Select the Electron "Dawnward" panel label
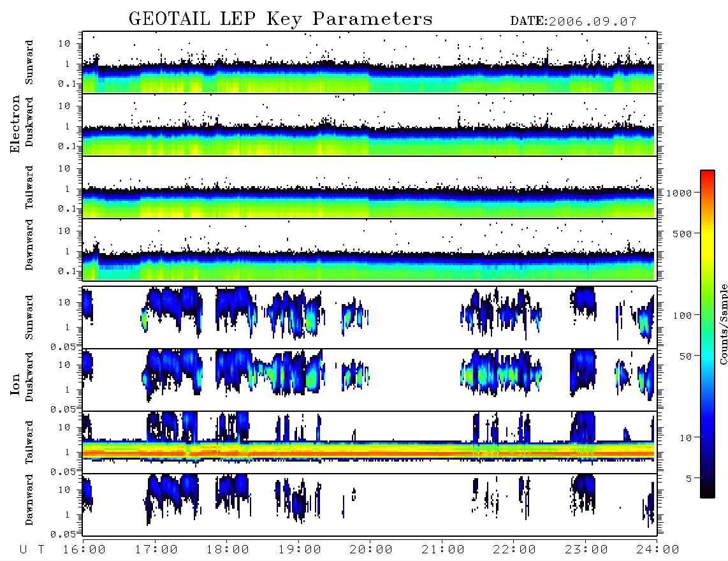Viewport: 728px width, 561px height. 30,245
